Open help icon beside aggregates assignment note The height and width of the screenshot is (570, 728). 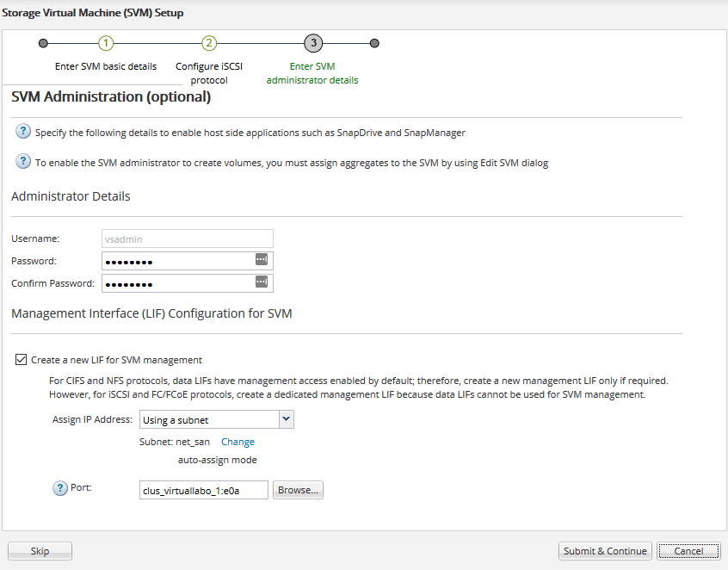[23, 162]
